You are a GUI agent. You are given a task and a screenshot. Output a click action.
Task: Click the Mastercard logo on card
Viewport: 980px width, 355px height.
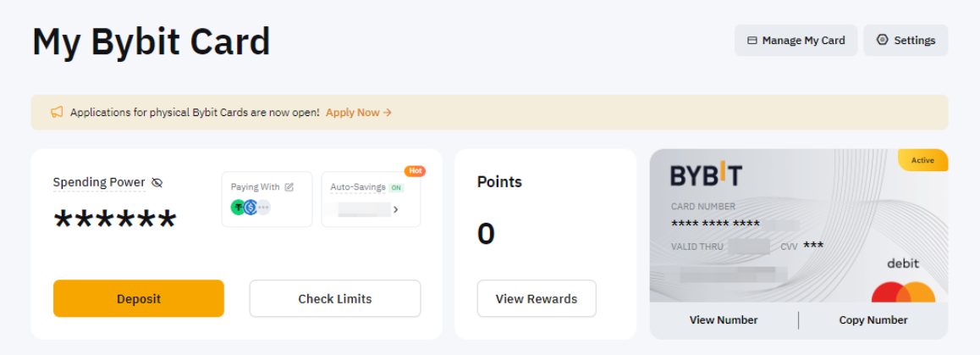point(903,294)
